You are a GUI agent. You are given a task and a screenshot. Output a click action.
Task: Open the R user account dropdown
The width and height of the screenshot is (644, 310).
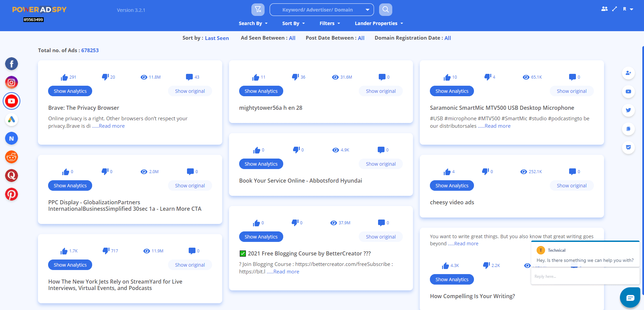click(628, 9)
